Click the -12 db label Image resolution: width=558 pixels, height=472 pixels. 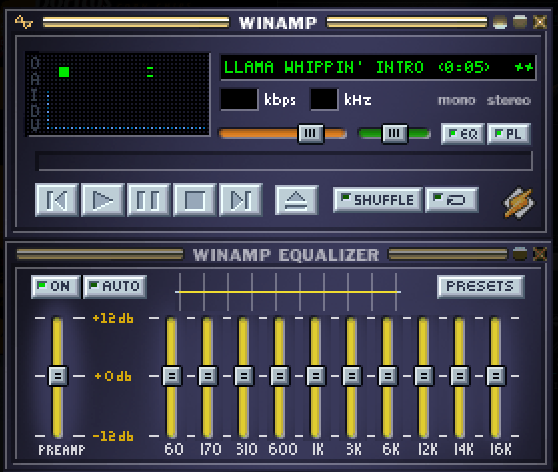(x=113, y=436)
